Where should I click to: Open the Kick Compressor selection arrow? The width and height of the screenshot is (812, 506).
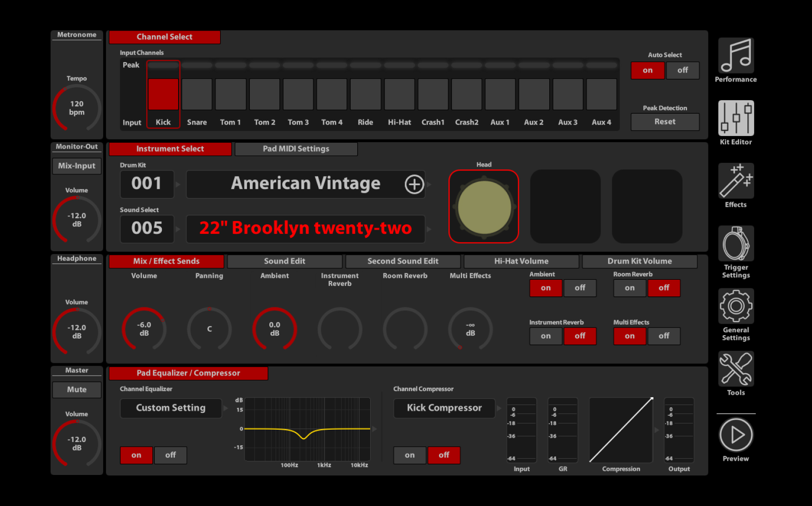pyautogui.click(x=499, y=408)
